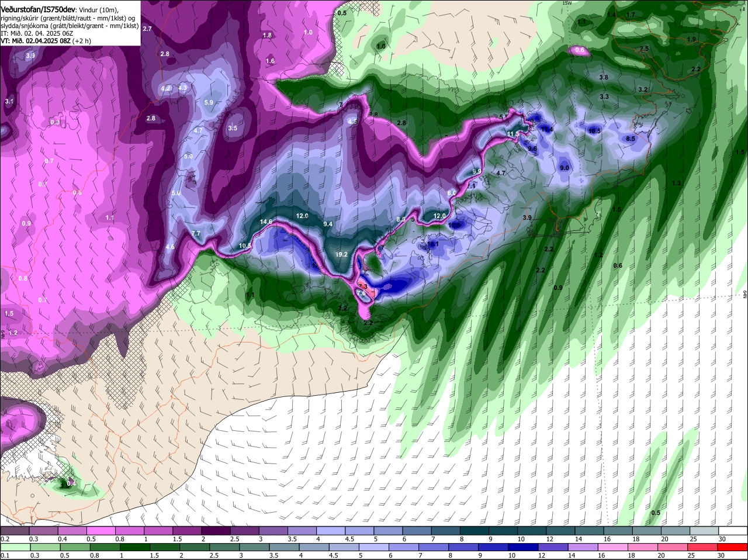
Task: Click the 1.3 value on the map
Action: (676, 183)
